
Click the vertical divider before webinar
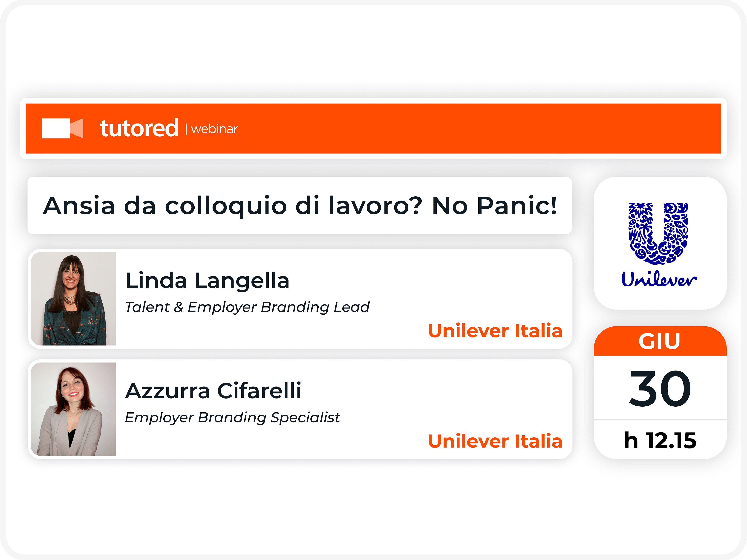tap(186, 129)
